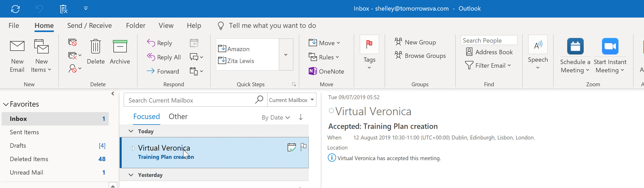
Task: Click Browse Groups
Action: 420,56
